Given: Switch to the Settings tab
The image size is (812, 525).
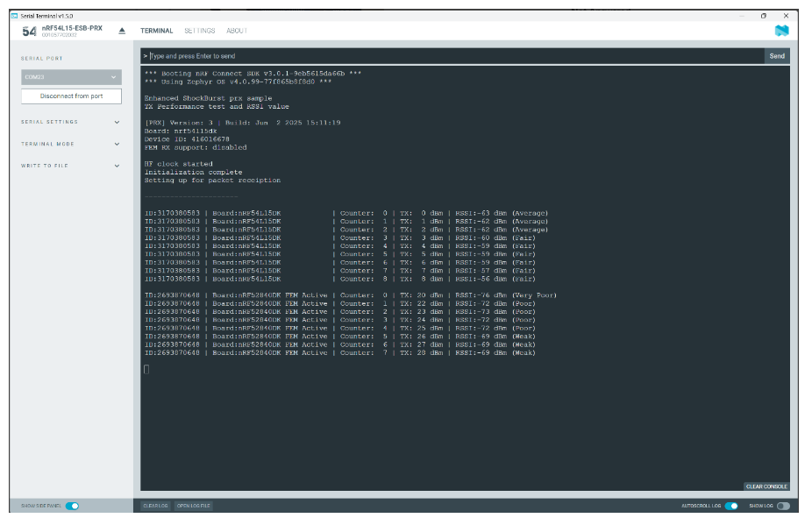Looking at the screenshot, I should pos(199,31).
